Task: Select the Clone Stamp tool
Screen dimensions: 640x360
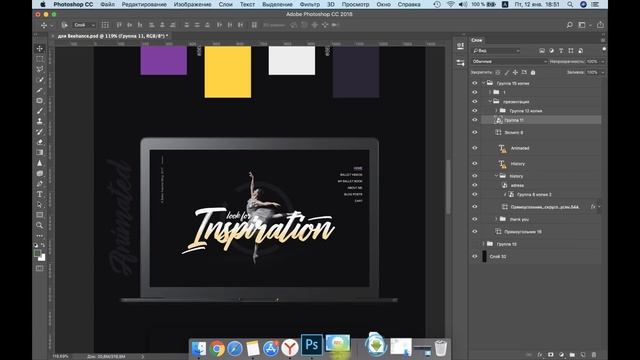Action: [x=40, y=121]
